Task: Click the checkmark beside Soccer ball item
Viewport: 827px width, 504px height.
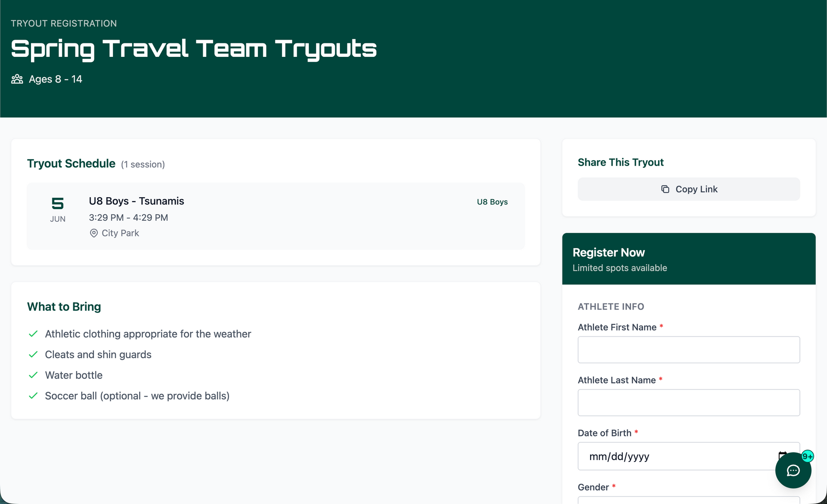Action: click(33, 396)
